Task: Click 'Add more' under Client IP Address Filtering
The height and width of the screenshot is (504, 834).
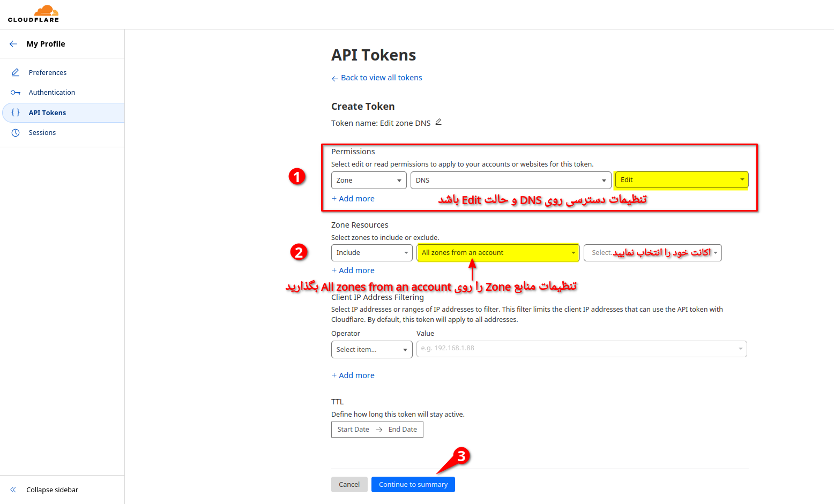Action: (x=353, y=375)
